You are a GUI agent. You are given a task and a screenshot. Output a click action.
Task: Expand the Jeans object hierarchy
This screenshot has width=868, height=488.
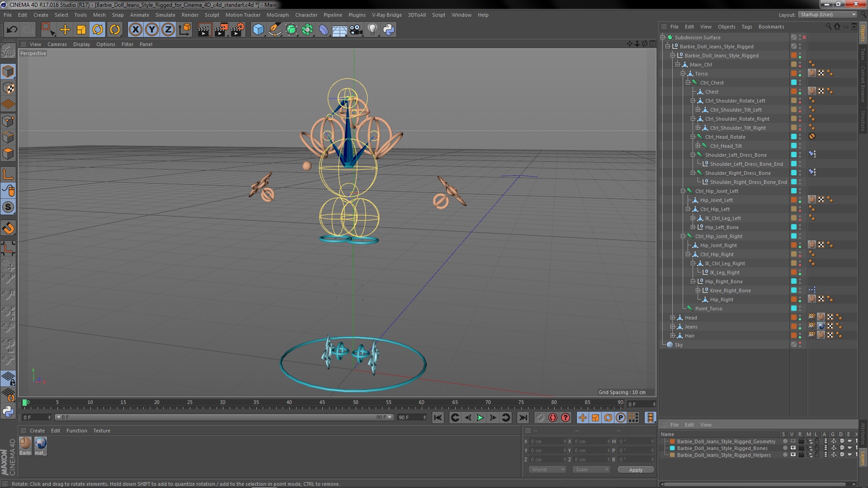(x=673, y=327)
